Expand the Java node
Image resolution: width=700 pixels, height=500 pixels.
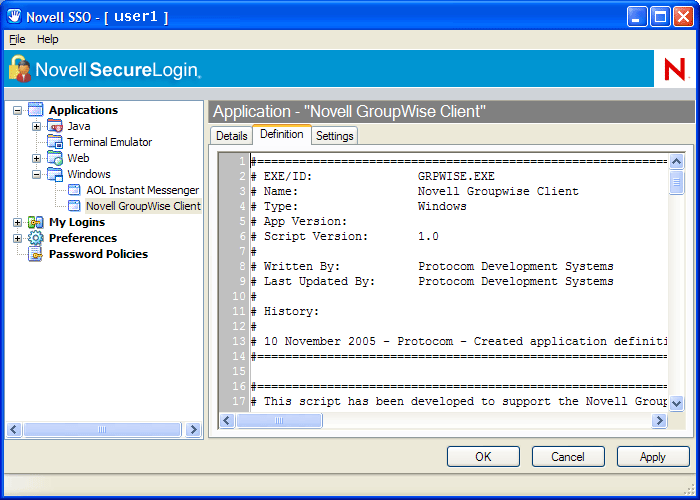[x=36, y=126]
